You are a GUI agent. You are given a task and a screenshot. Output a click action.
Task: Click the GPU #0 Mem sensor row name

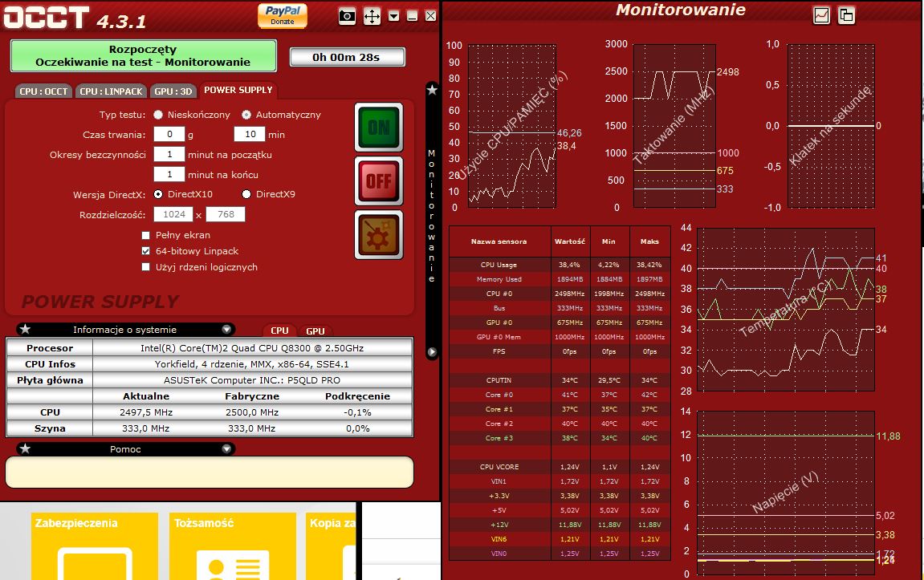pyautogui.click(x=499, y=337)
